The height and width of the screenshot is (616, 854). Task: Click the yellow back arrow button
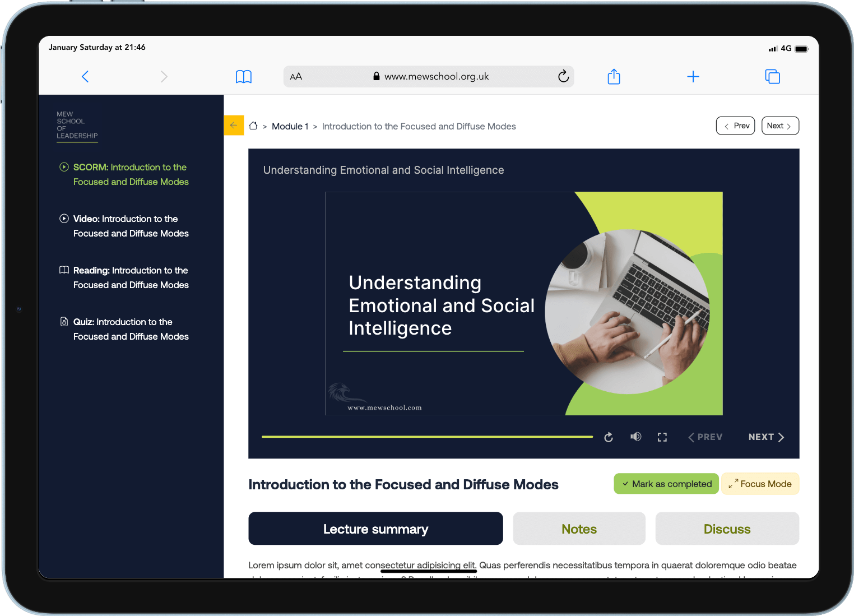[x=234, y=126]
